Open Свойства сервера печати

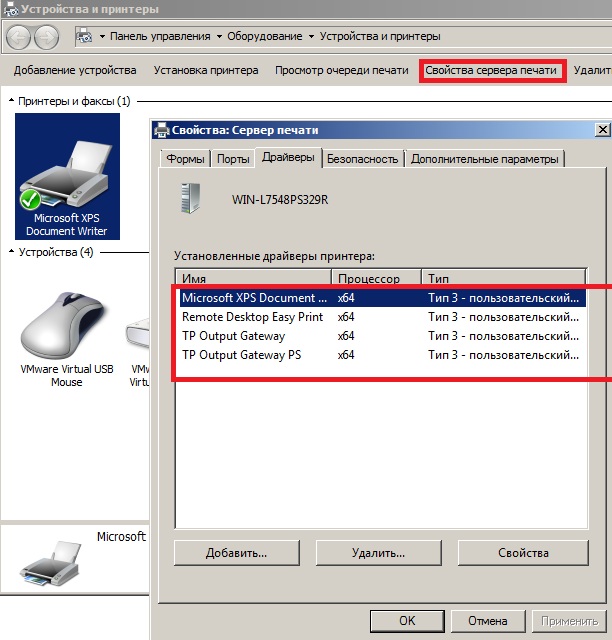(x=491, y=70)
